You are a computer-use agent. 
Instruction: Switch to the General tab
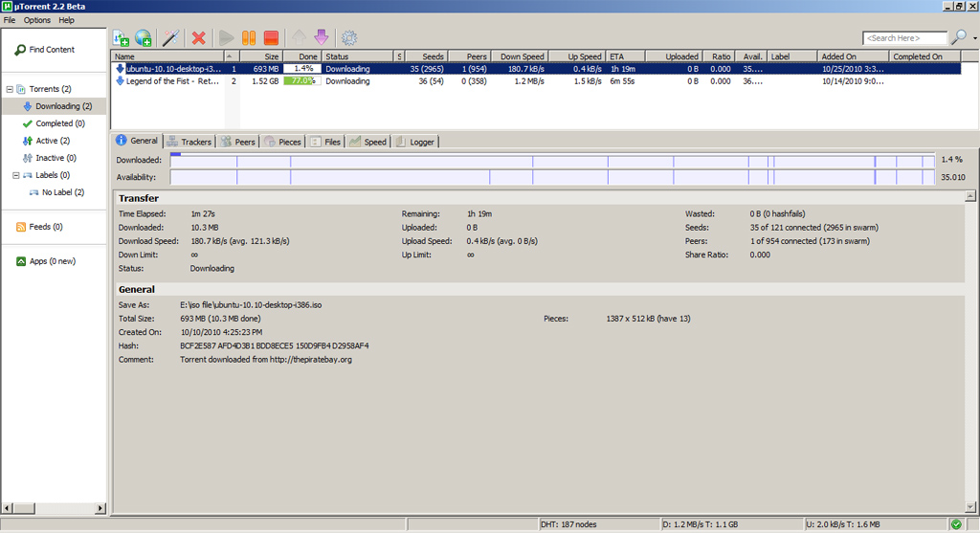pos(137,141)
